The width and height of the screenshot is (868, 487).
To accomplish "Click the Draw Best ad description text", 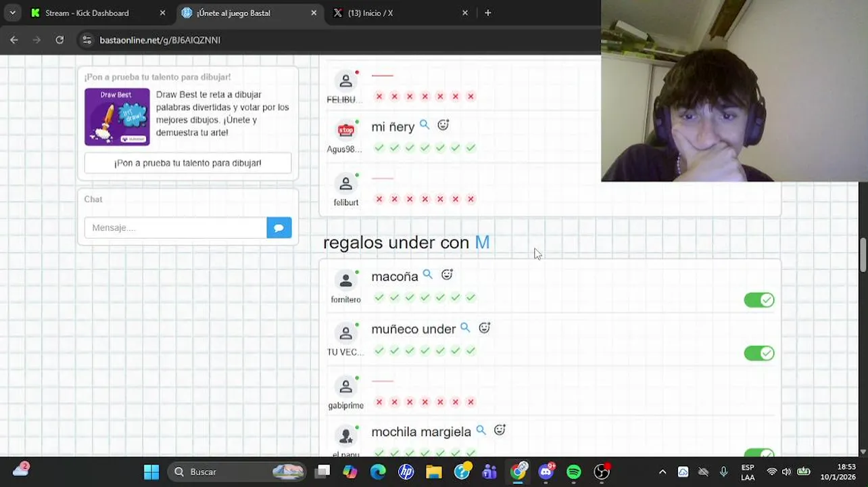I will 222,114.
